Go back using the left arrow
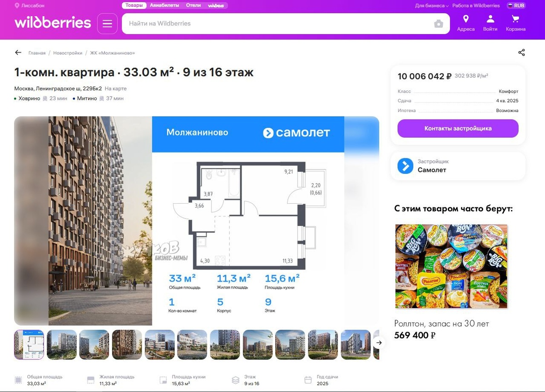The width and height of the screenshot is (545, 392). tap(18, 53)
